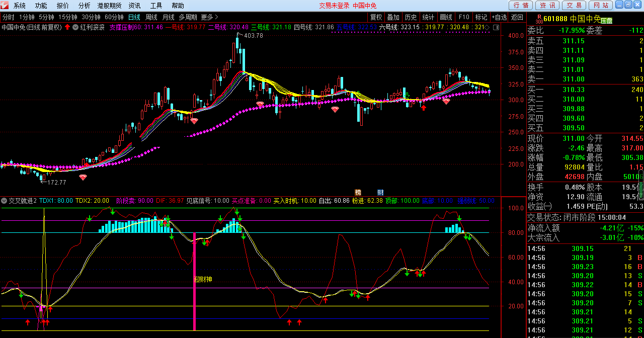
Task: Click the magenta 迎财神 vertical bar marker
Action: tap(194, 282)
